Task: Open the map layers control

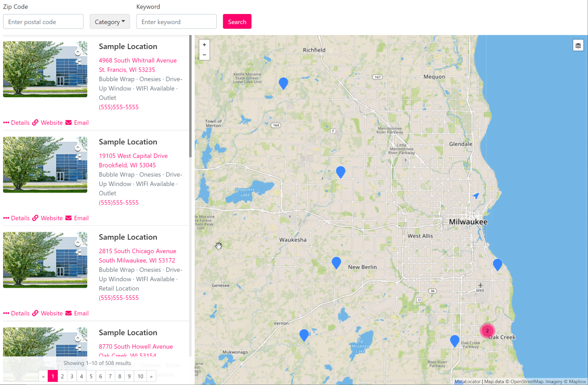Action: coord(578,45)
